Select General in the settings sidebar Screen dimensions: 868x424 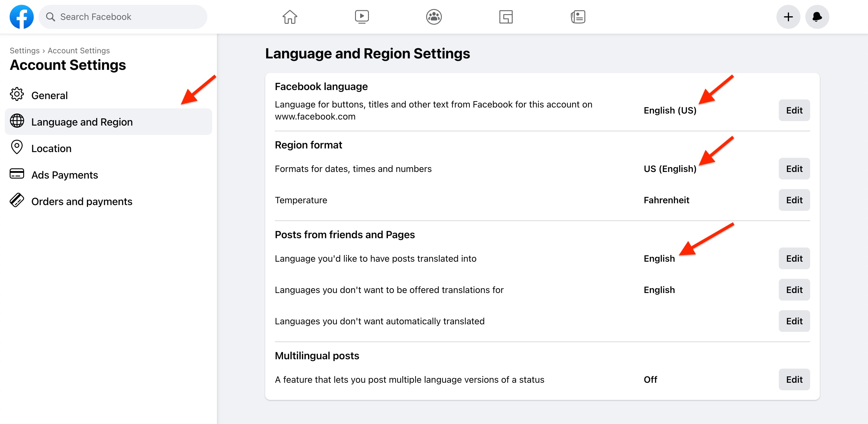[x=49, y=96]
